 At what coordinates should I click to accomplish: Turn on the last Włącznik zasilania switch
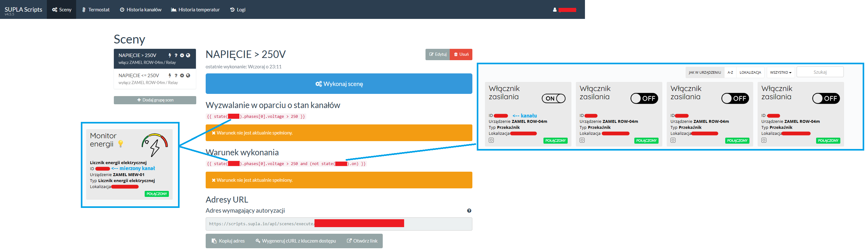pos(826,99)
